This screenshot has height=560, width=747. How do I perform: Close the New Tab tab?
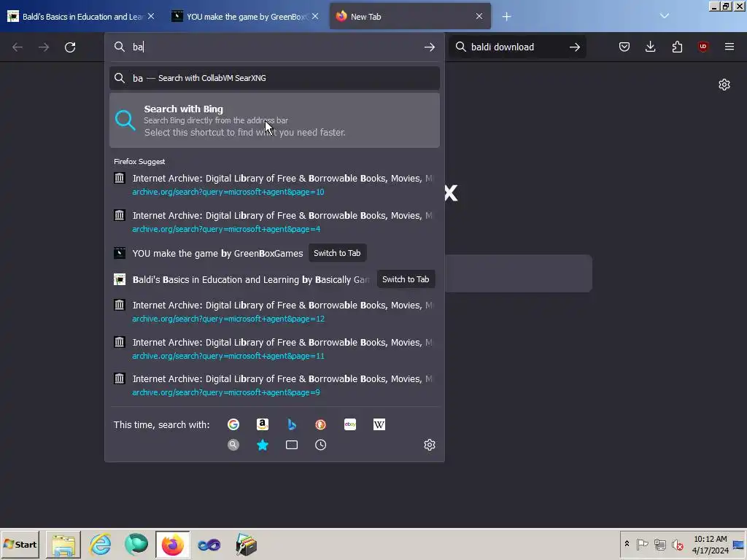[479, 16]
